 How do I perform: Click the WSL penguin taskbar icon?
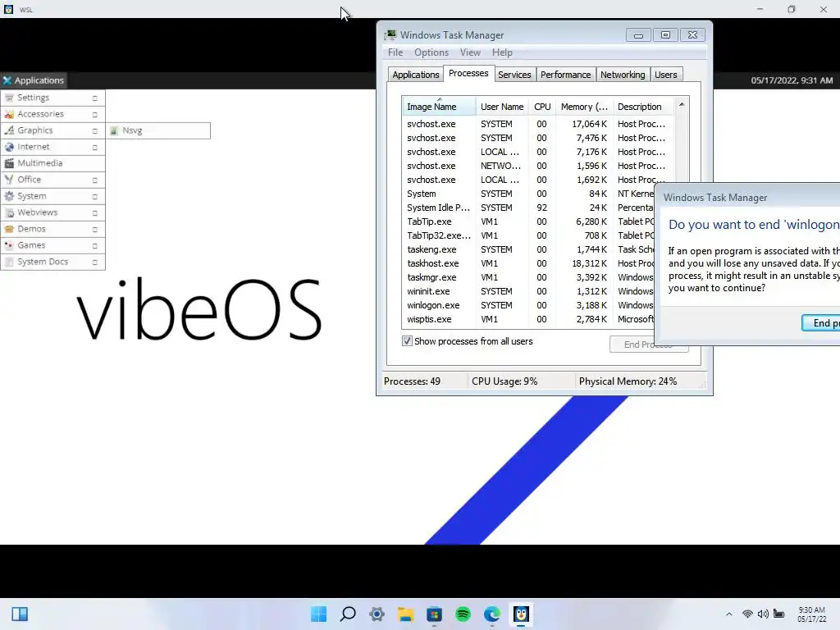(521, 614)
